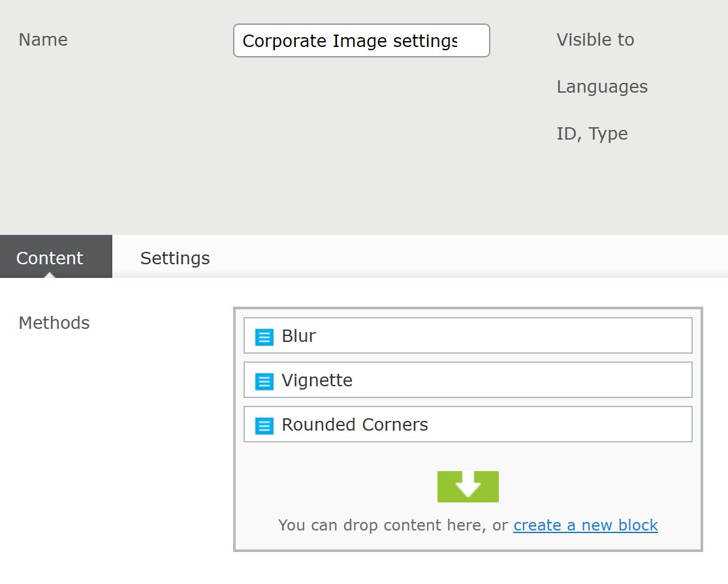The height and width of the screenshot is (584, 728).
Task: Click the "create a new block" link
Action: [x=585, y=525]
